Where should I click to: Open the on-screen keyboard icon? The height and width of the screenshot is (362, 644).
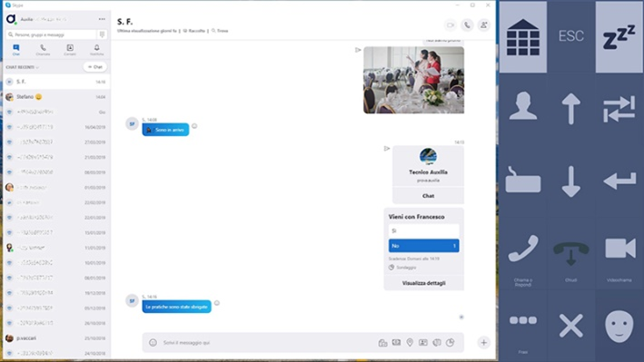click(x=522, y=180)
